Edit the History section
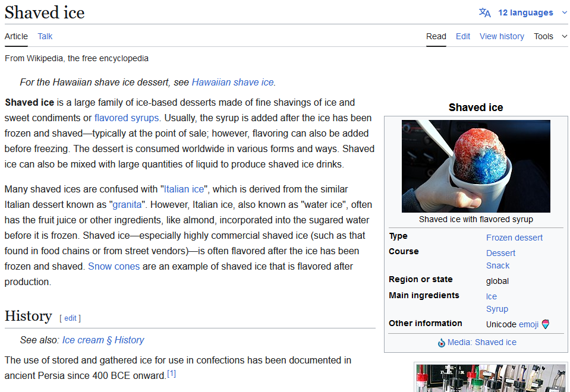 click(70, 318)
